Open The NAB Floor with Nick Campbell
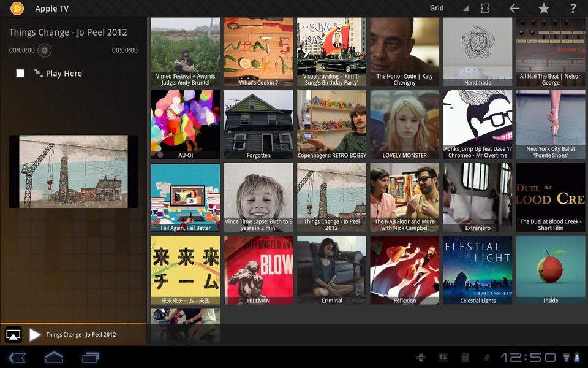 coord(405,197)
